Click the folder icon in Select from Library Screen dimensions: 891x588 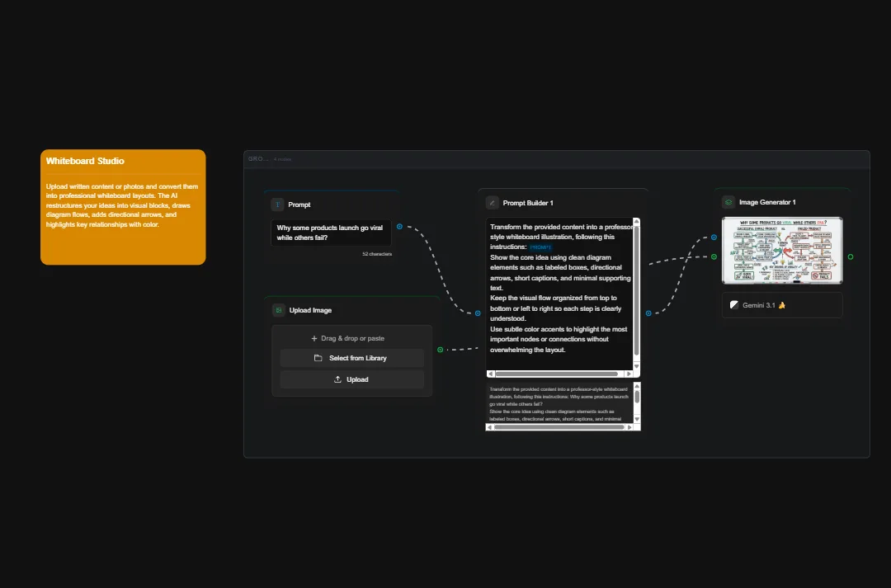point(317,358)
